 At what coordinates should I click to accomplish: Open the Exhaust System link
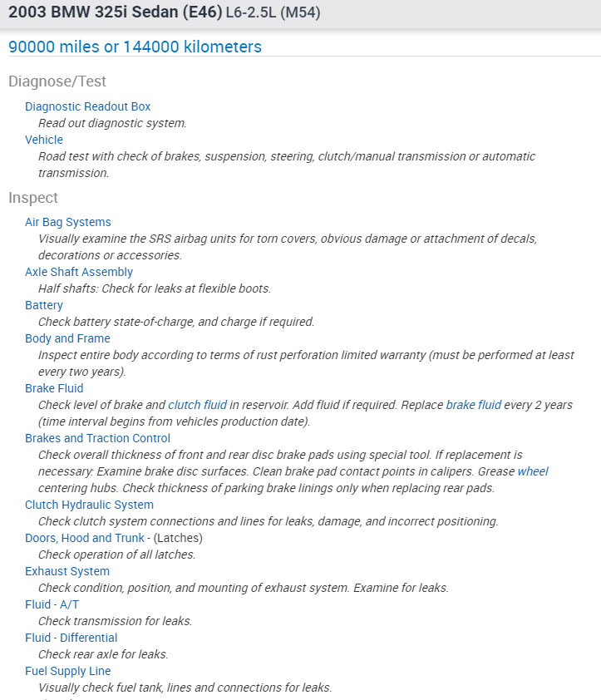tap(67, 571)
